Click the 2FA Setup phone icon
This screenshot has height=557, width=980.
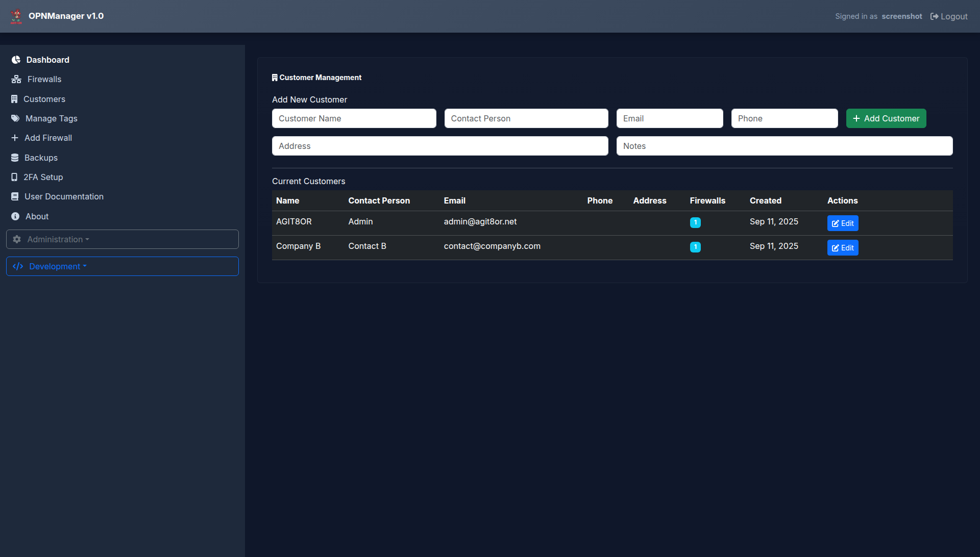(x=14, y=177)
